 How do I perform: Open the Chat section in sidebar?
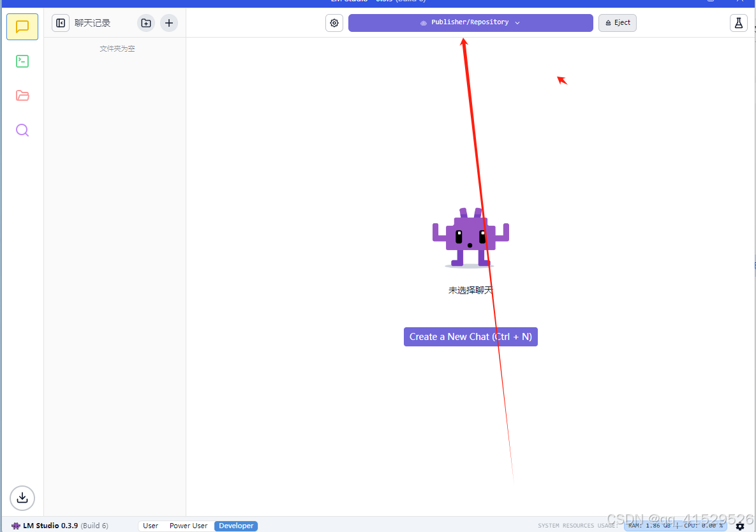tap(22, 27)
